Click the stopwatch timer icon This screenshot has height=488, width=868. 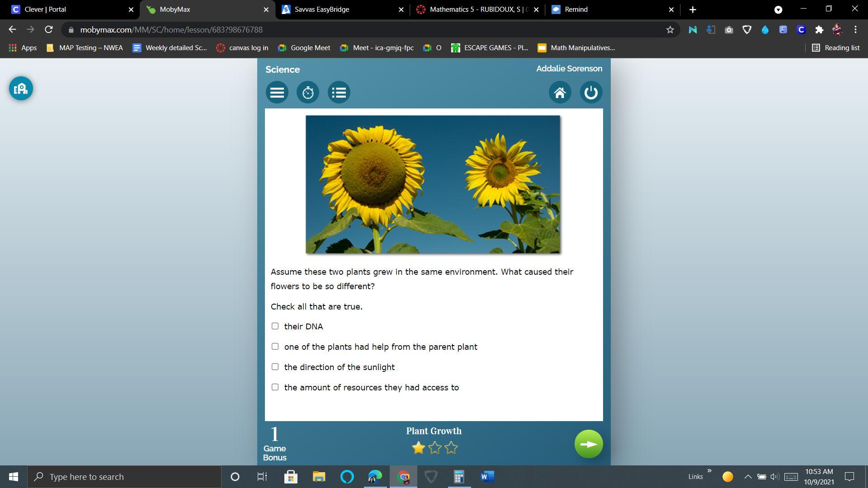[308, 93]
